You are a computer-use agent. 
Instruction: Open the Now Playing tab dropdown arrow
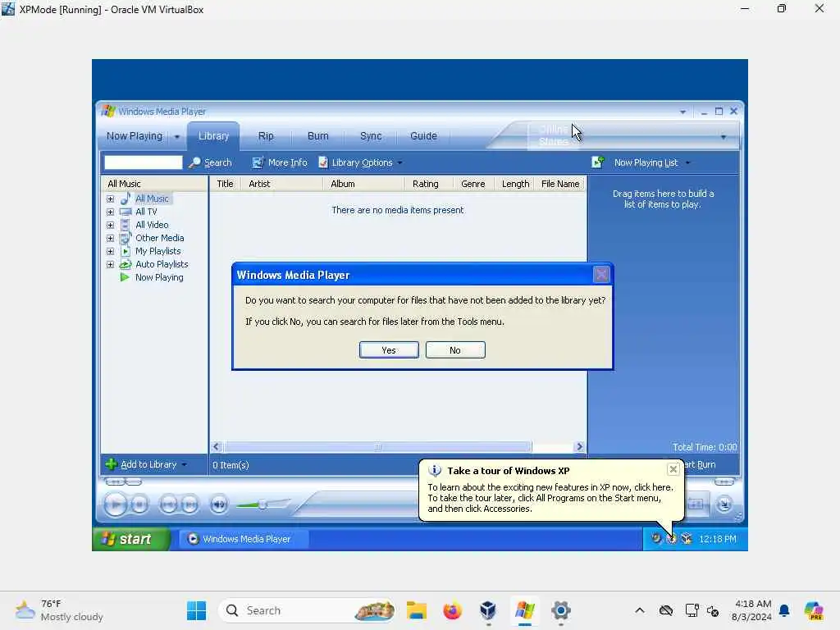coord(177,137)
